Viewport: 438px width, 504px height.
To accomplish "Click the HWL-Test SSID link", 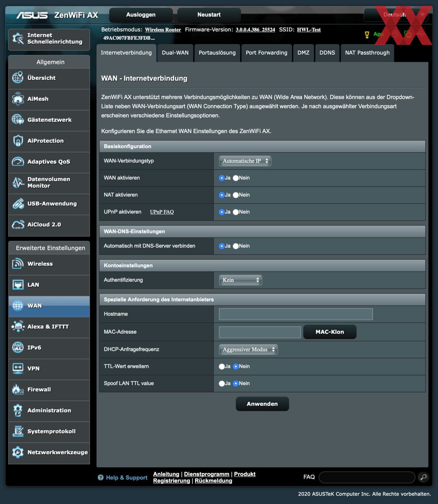I will pos(309,30).
